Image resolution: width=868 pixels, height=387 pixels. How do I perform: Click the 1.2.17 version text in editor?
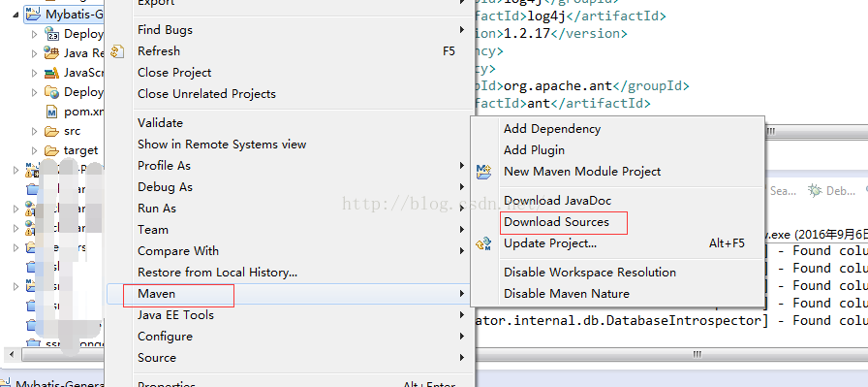tap(526, 34)
